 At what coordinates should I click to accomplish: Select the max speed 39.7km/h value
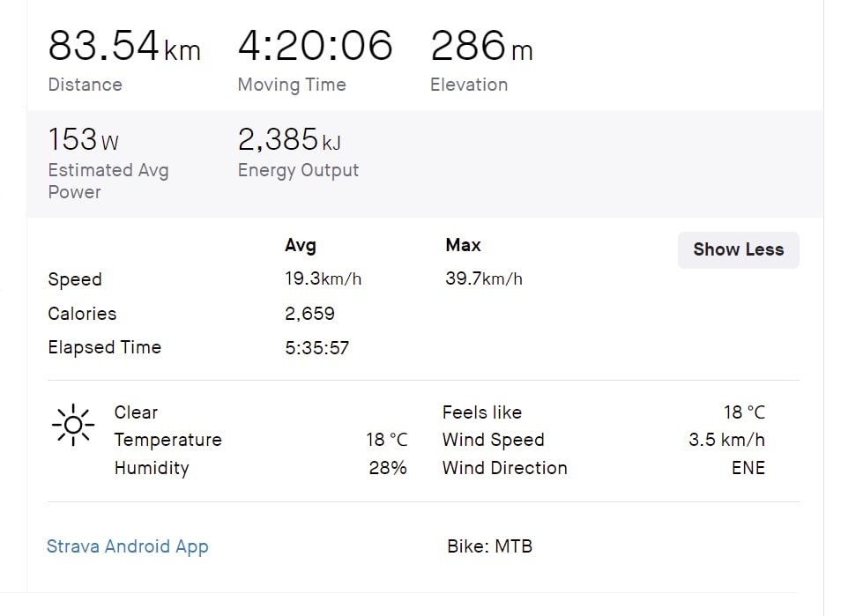(x=484, y=279)
